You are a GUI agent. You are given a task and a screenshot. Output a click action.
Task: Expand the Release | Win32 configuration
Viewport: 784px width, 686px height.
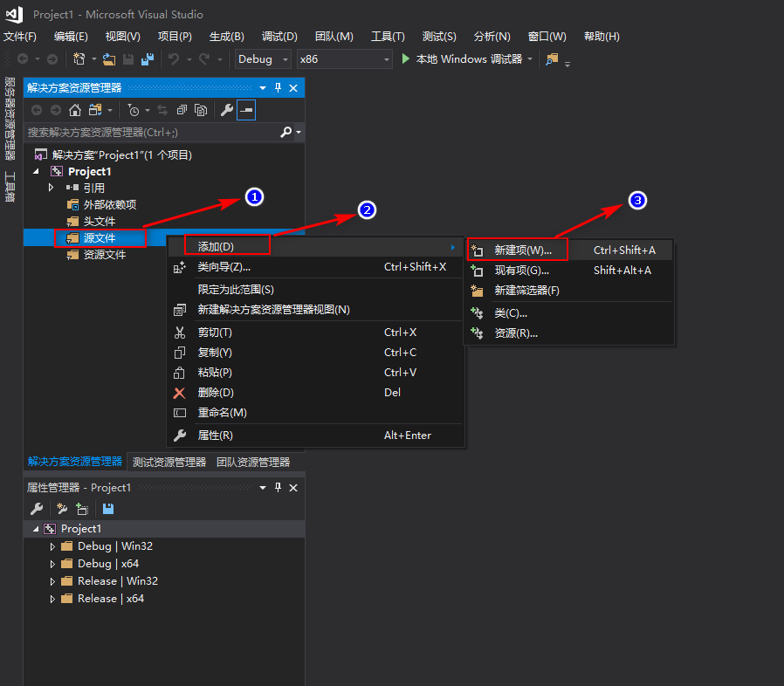click(x=52, y=581)
